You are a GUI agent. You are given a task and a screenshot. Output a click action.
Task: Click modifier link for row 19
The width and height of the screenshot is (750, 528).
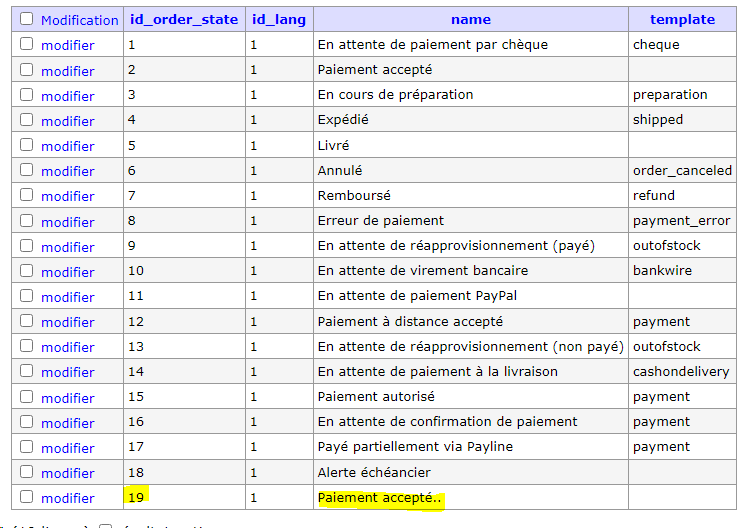(67, 498)
